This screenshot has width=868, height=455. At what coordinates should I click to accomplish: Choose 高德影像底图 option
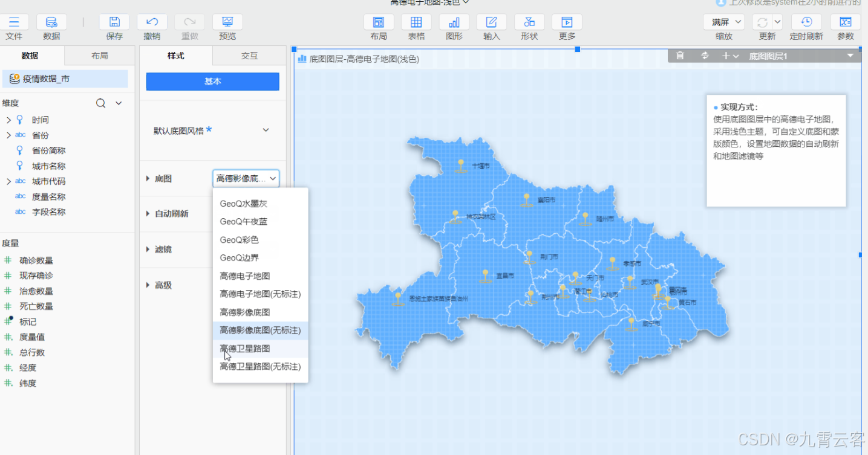[x=261, y=312]
